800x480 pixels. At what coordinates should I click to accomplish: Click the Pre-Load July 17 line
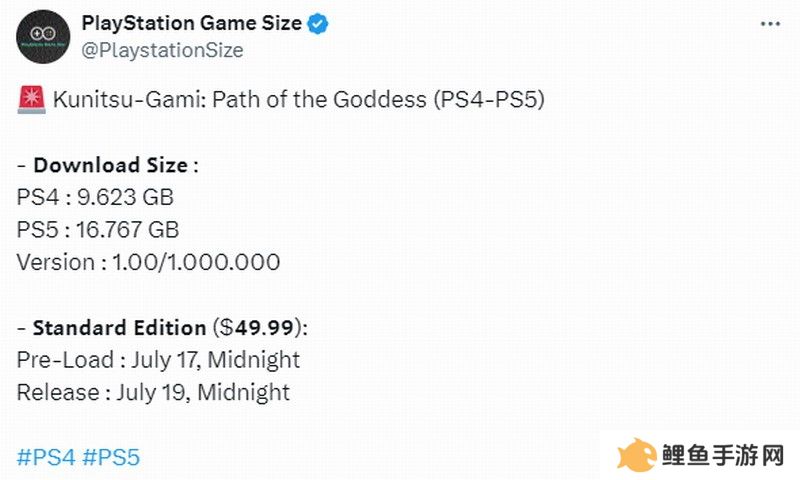pyautogui.click(x=158, y=360)
